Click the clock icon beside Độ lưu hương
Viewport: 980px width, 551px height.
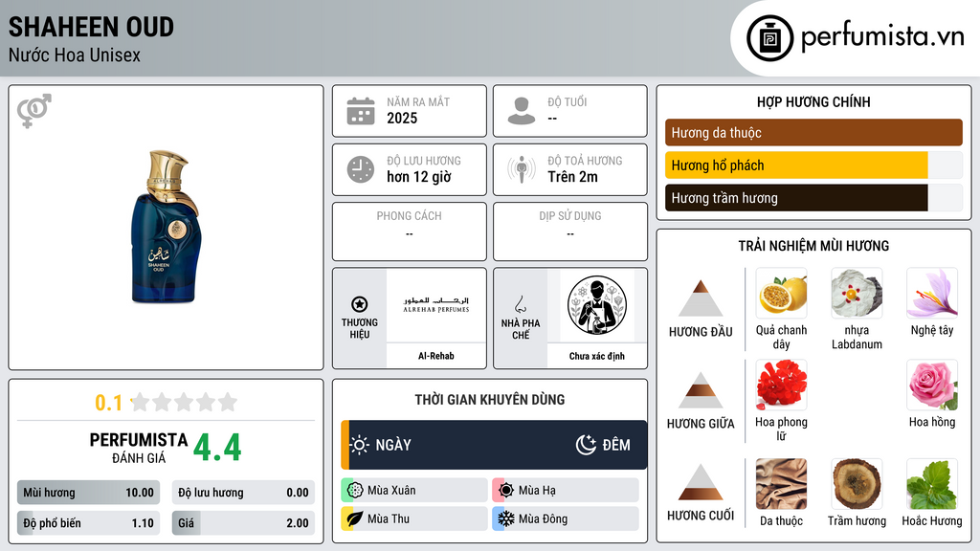tap(361, 170)
